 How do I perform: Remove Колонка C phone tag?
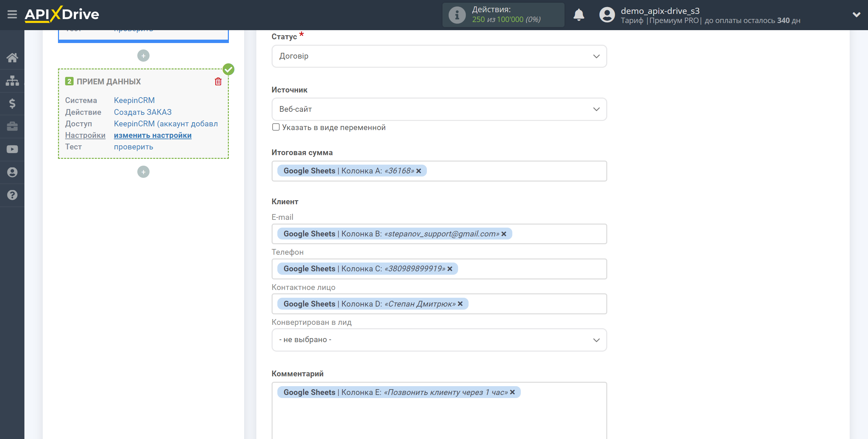click(x=450, y=269)
